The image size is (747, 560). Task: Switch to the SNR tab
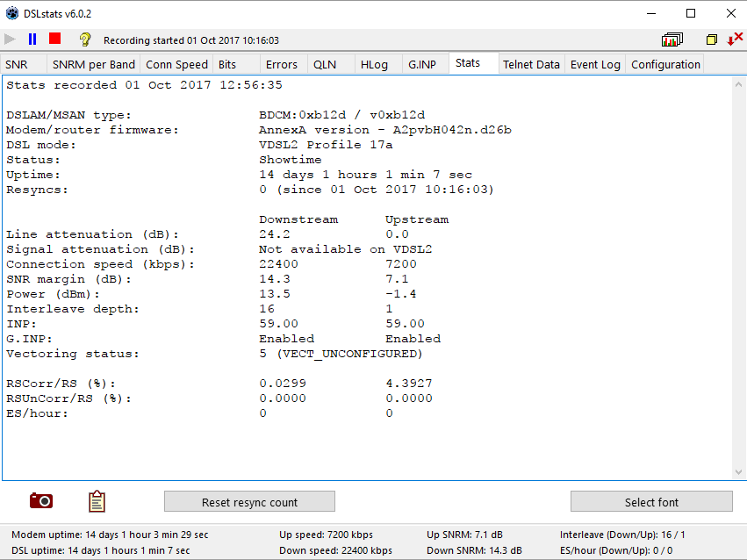[x=24, y=64]
